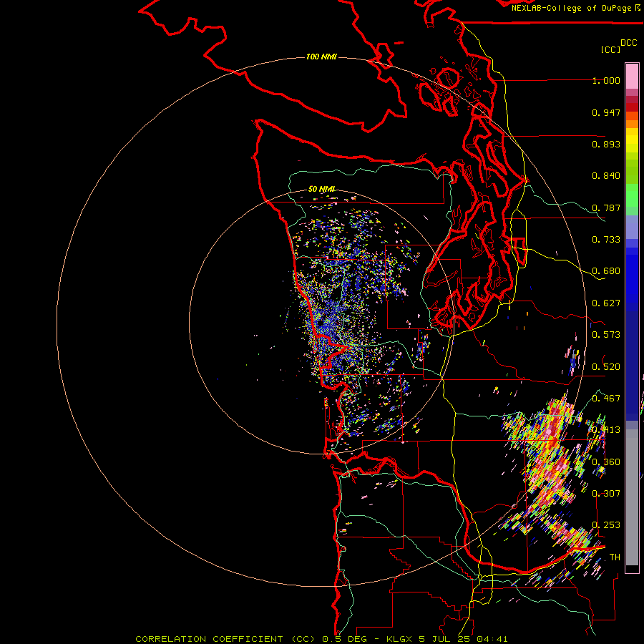Select the 0.733 legend value
The height and width of the screenshot is (644, 644).
coord(606,240)
